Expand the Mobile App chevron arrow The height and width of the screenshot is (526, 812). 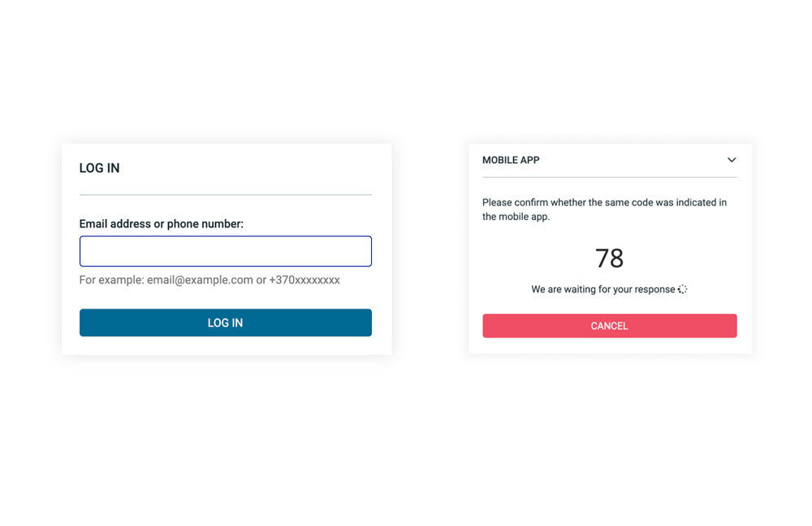pos(731,160)
